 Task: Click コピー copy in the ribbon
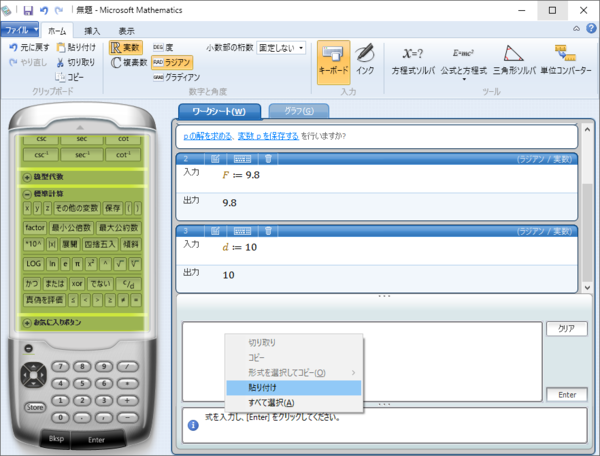(69, 77)
